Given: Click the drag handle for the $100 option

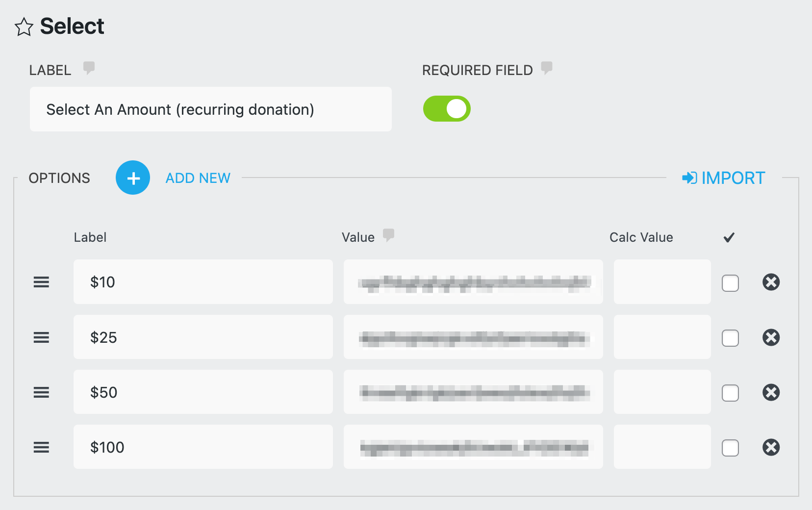Looking at the screenshot, I should 42,447.
